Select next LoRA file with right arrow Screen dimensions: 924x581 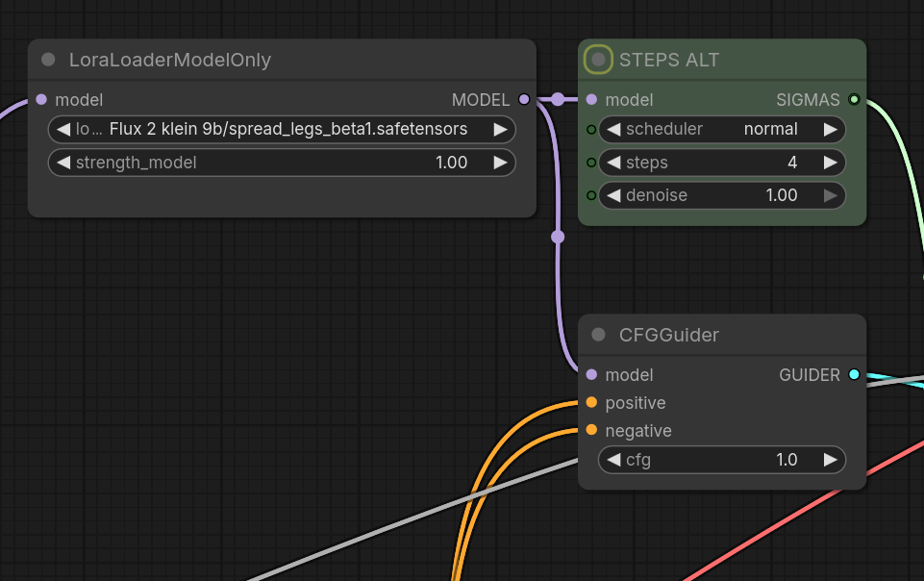[500, 130]
